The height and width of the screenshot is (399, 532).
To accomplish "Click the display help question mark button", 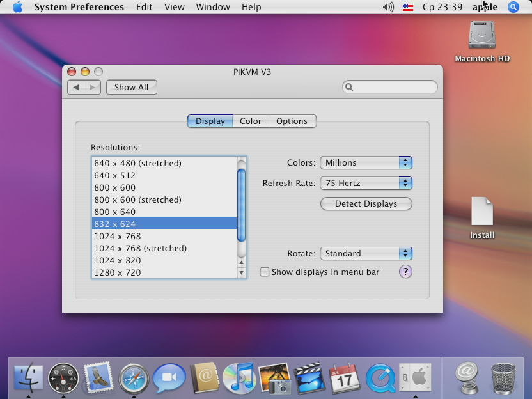I will [x=405, y=272].
